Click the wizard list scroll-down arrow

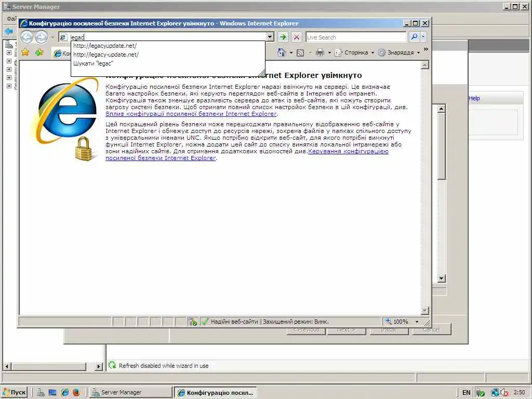click(441, 278)
